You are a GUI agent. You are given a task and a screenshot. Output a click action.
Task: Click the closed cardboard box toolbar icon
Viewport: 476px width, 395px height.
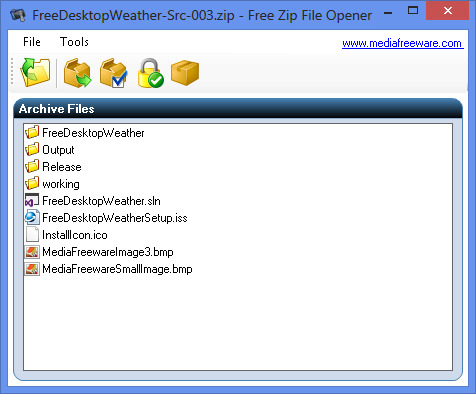tap(185, 73)
